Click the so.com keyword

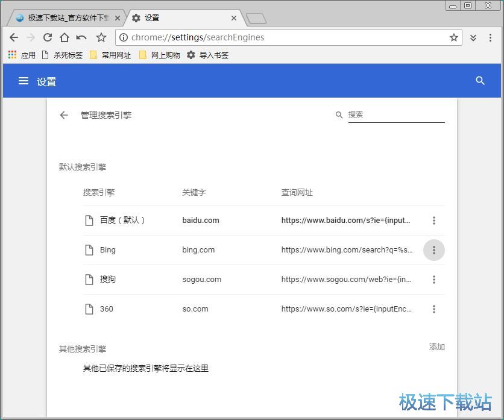195,309
